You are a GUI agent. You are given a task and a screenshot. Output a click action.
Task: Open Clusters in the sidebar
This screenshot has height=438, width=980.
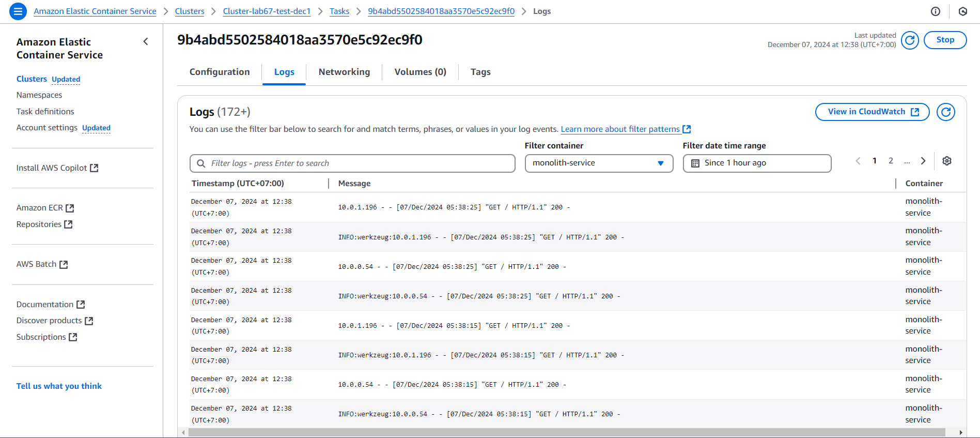click(x=32, y=79)
